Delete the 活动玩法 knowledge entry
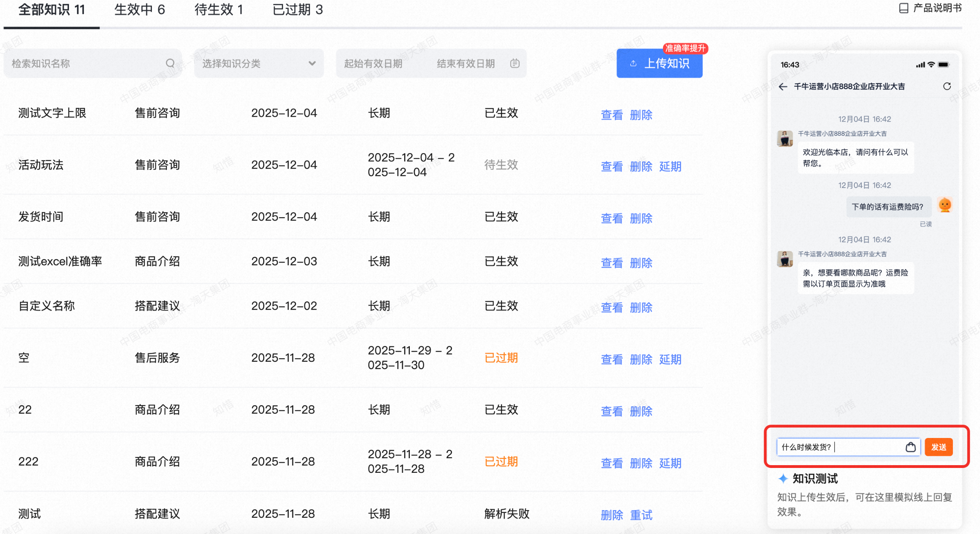 (x=641, y=166)
